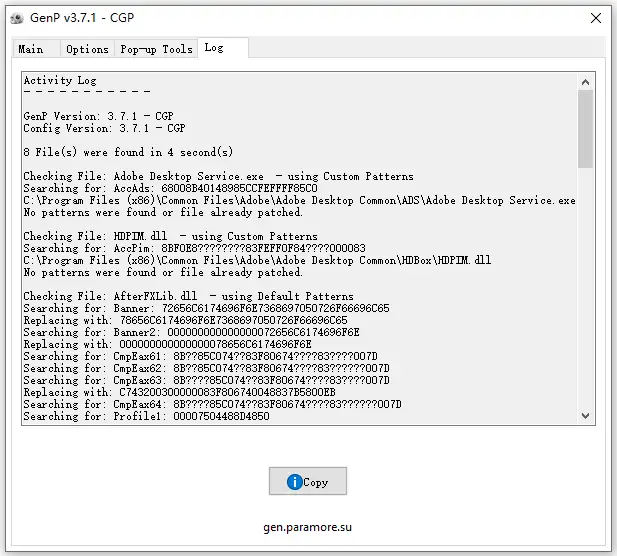Click 'Searching for: CmpEax64' line
Viewport: 617px width, 556px height.
(x=212, y=404)
